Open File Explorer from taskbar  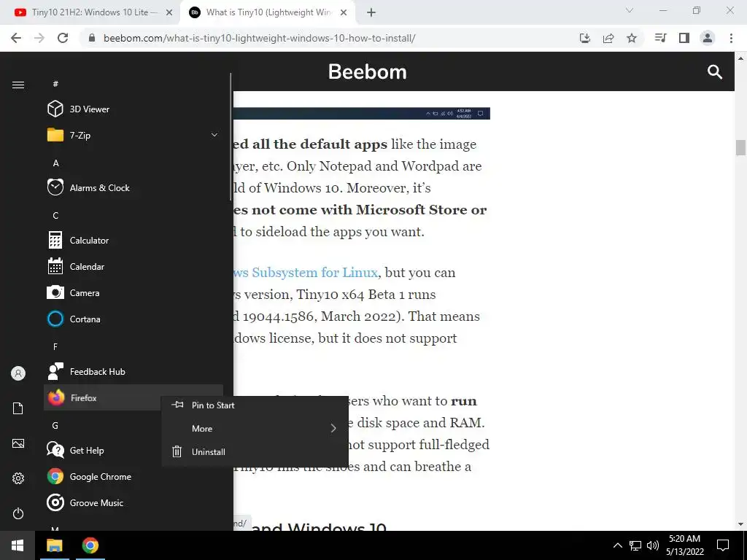tap(54, 545)
